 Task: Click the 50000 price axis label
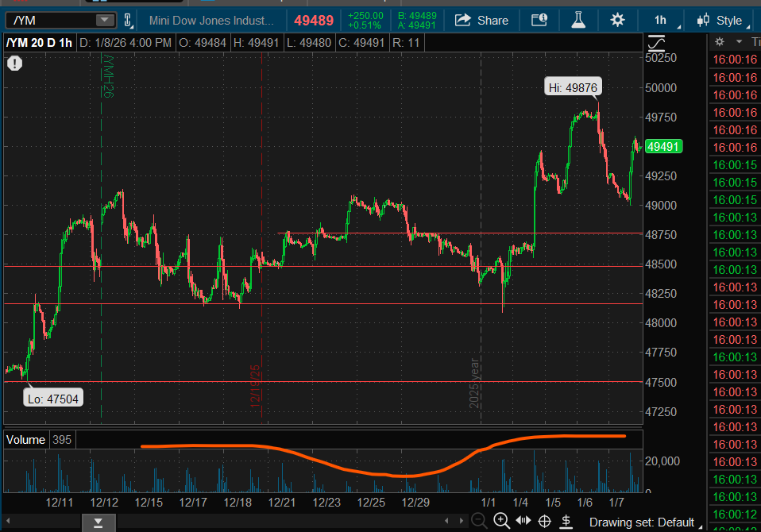click(661, 88)
